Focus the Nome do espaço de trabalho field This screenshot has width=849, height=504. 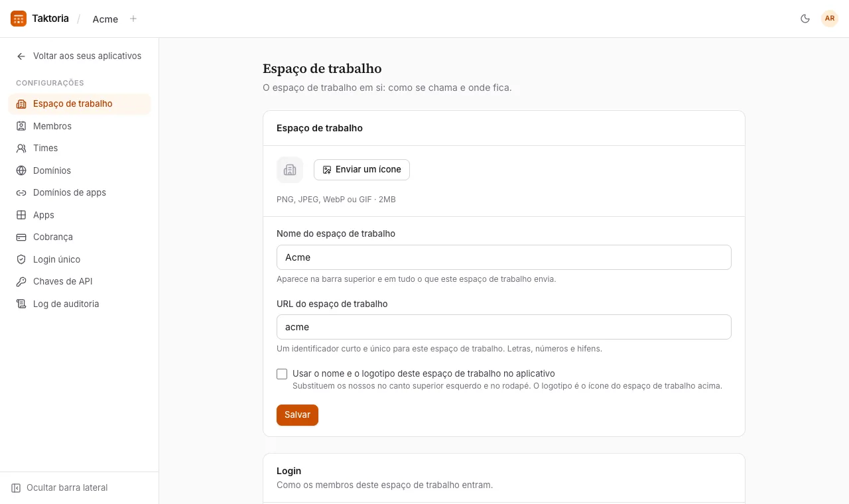(504, 257)
